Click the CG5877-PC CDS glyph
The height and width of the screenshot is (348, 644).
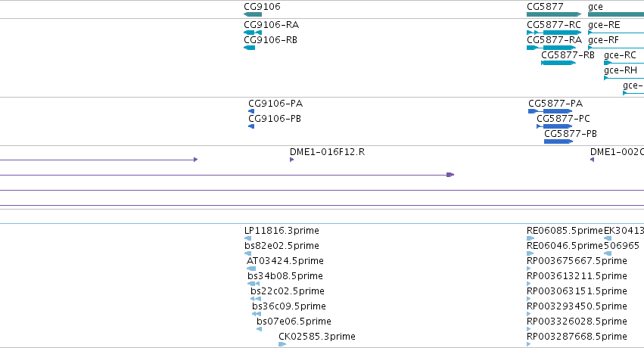point(555,126)
